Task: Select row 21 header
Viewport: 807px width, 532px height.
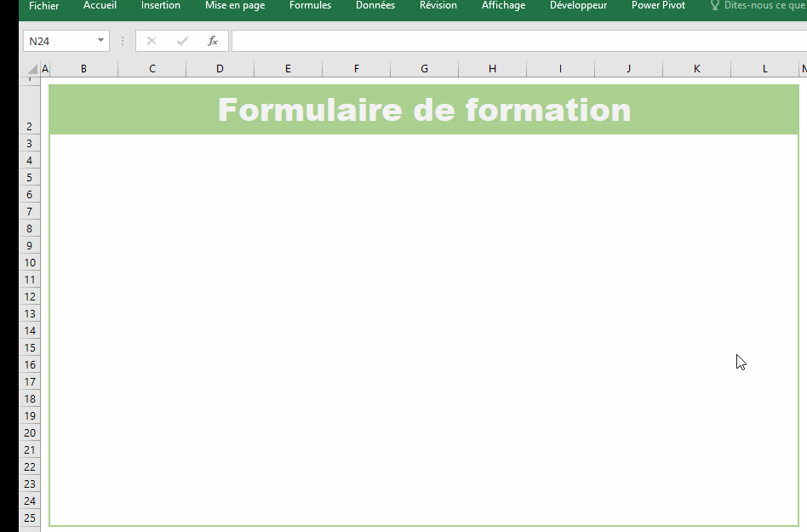Action: 30,449
